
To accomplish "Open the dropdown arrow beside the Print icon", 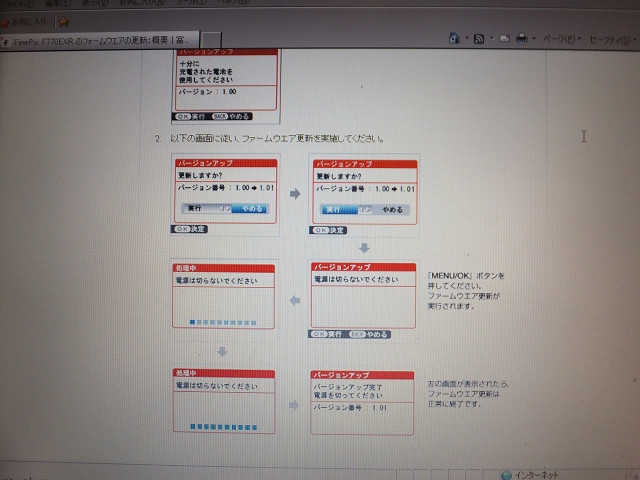I will click(534, 39).
